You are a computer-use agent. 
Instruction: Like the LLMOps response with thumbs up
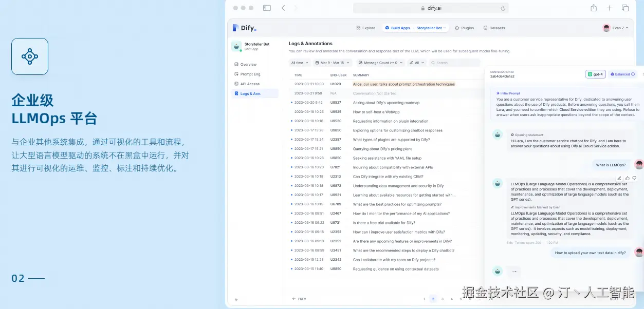click(x=627, y=178)
